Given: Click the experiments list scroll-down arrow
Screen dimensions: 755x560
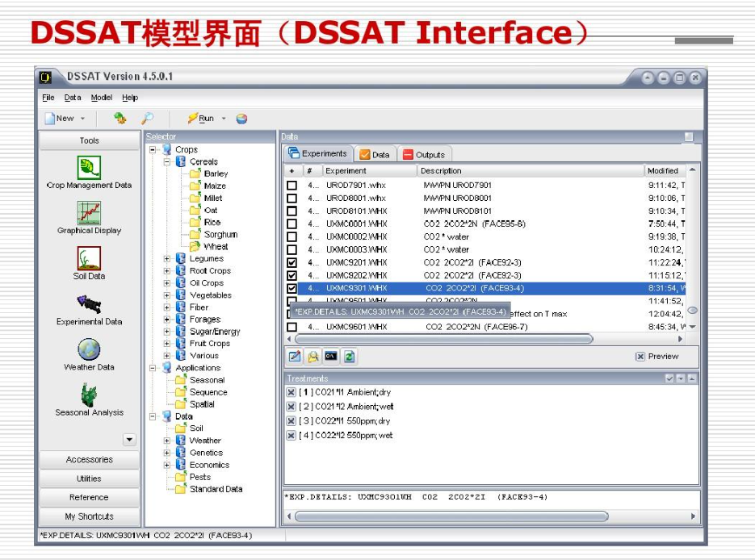Looking at the screenshot, I should click(x=692, y=327).
